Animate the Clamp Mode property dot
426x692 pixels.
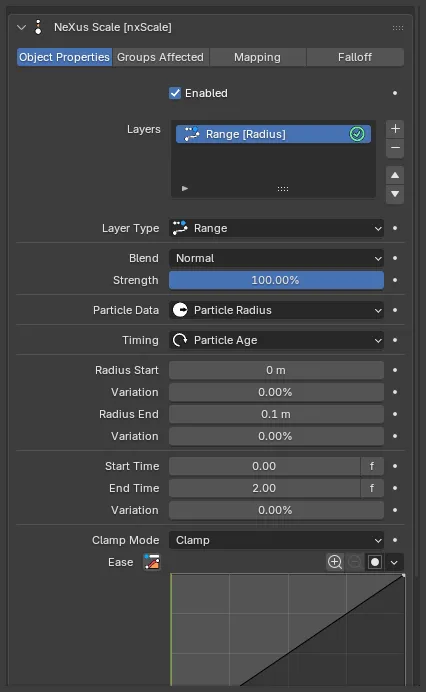coord(395,541)
